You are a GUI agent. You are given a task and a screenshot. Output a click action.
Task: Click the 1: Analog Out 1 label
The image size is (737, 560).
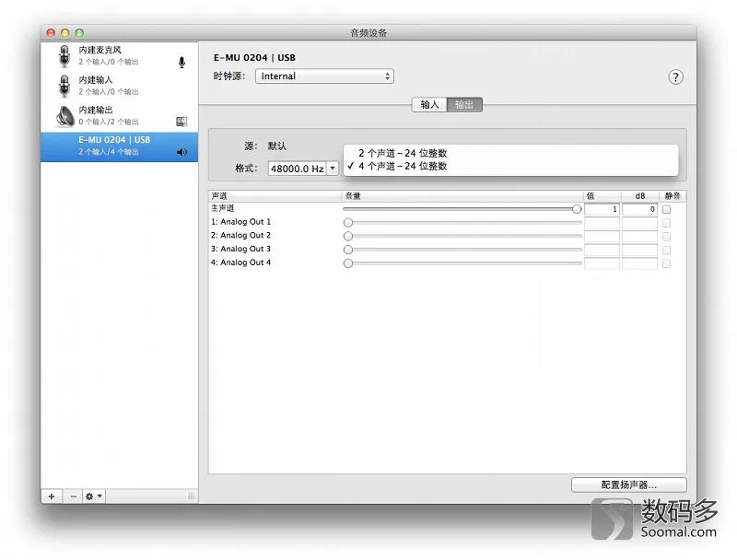[240, 222]
